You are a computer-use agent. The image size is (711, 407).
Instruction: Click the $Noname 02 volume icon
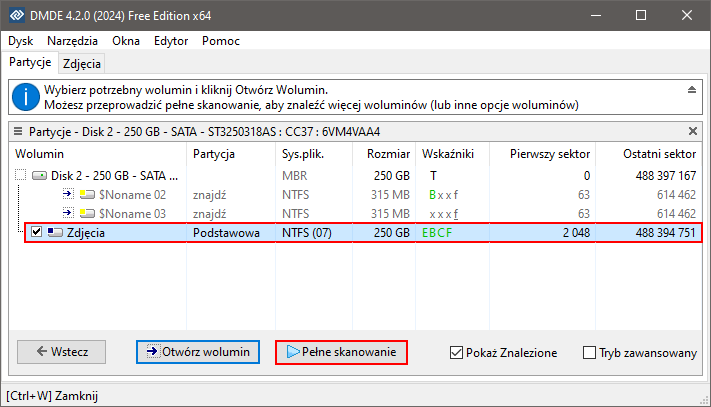click(86, 194)
